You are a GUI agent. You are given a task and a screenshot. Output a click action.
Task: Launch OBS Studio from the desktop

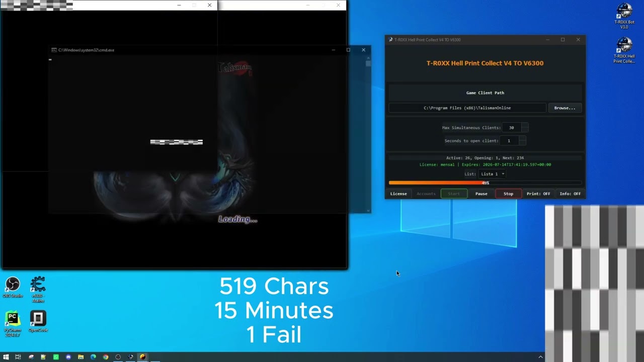point(13,288)
